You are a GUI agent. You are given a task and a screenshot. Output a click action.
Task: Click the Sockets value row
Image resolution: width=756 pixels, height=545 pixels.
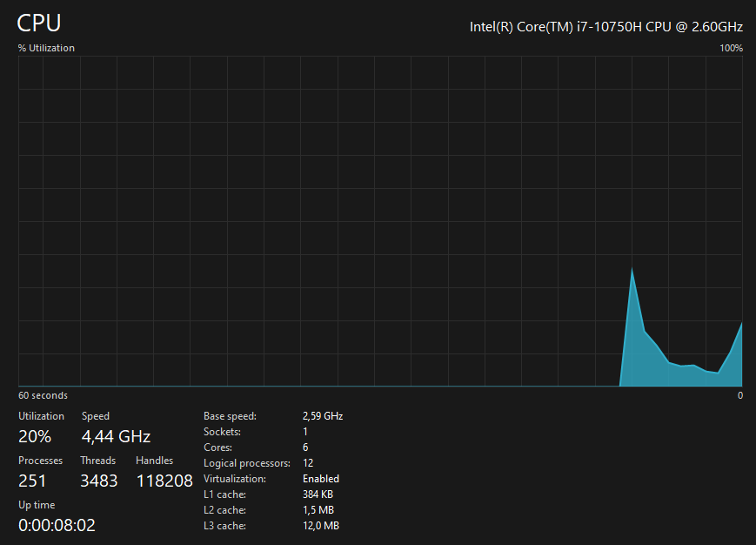(x=256, y=432)
